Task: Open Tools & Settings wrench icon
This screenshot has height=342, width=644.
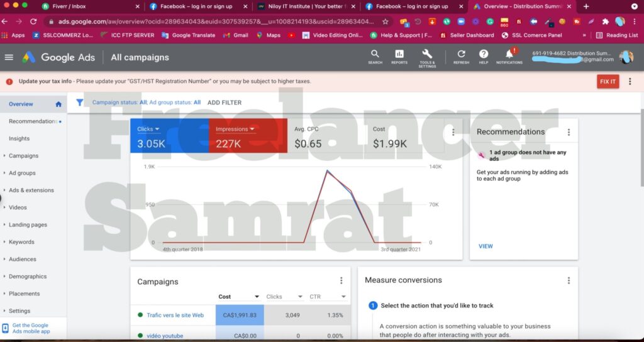Action: pyautogui.click(x=427, y=55)
